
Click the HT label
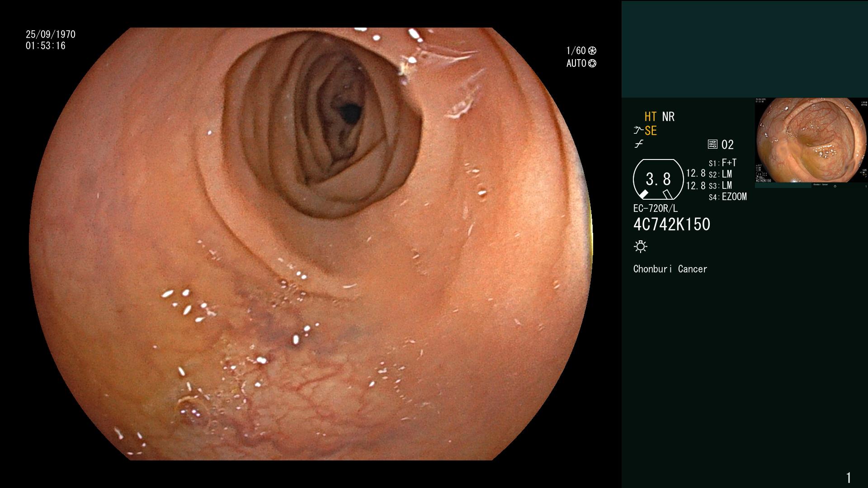coord(651,117)
